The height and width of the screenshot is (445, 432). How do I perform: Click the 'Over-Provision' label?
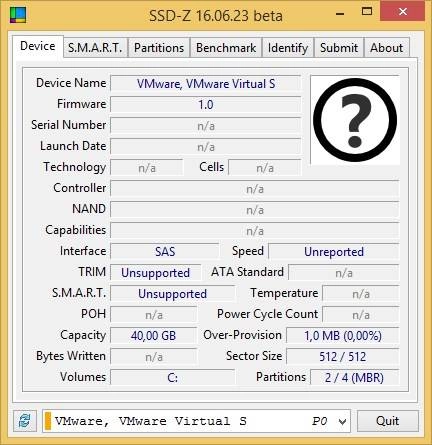tap(242, 335)
